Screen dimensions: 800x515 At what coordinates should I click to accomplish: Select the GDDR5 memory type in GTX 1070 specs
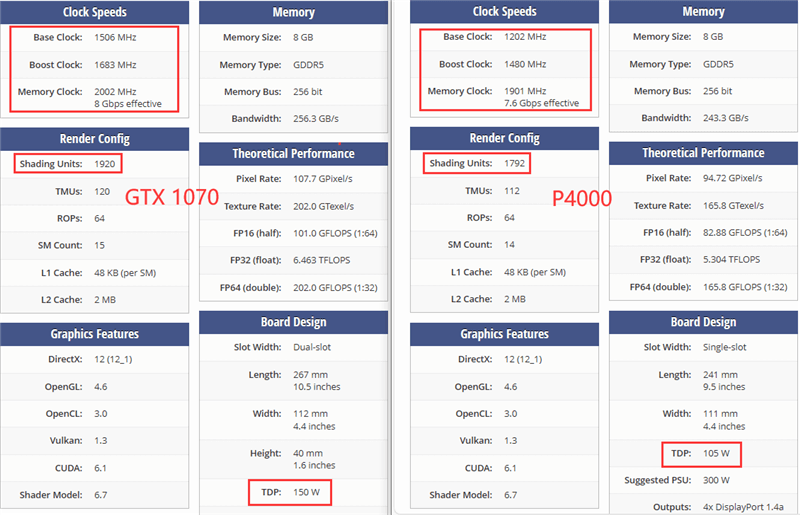click(308, 65)
